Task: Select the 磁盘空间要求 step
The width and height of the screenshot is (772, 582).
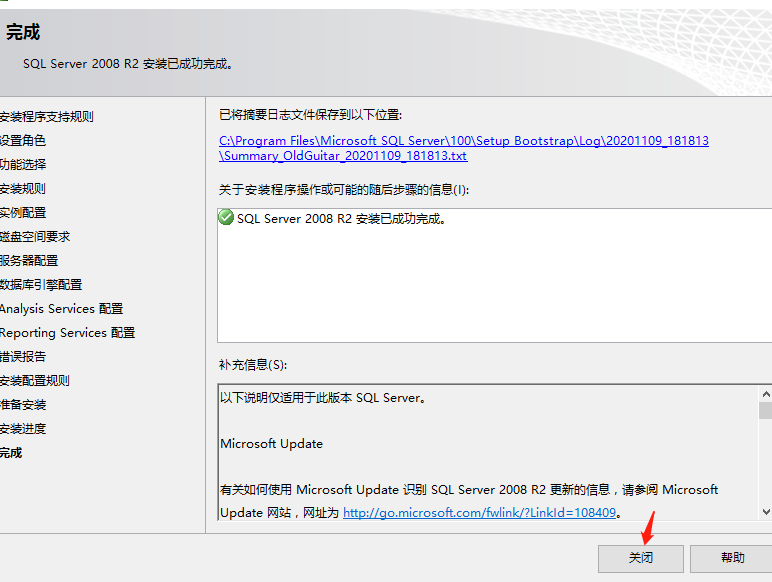Action: point(35,237)
